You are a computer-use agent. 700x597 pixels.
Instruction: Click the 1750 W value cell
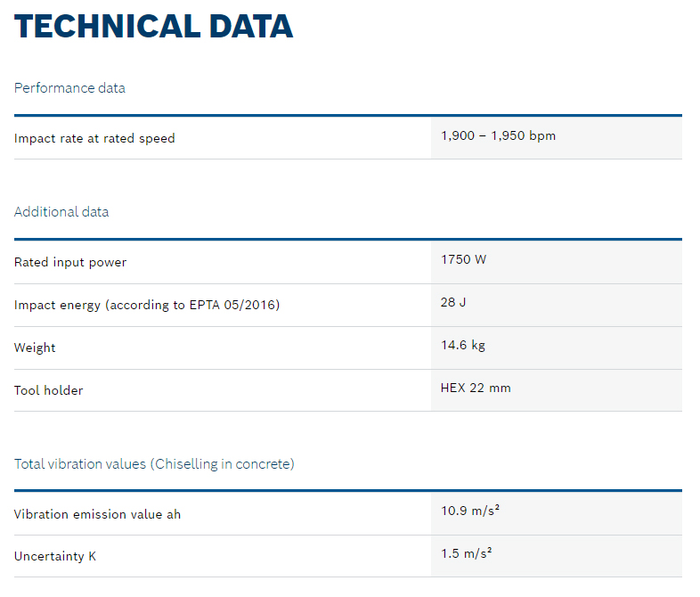click(x=464, y=260)
